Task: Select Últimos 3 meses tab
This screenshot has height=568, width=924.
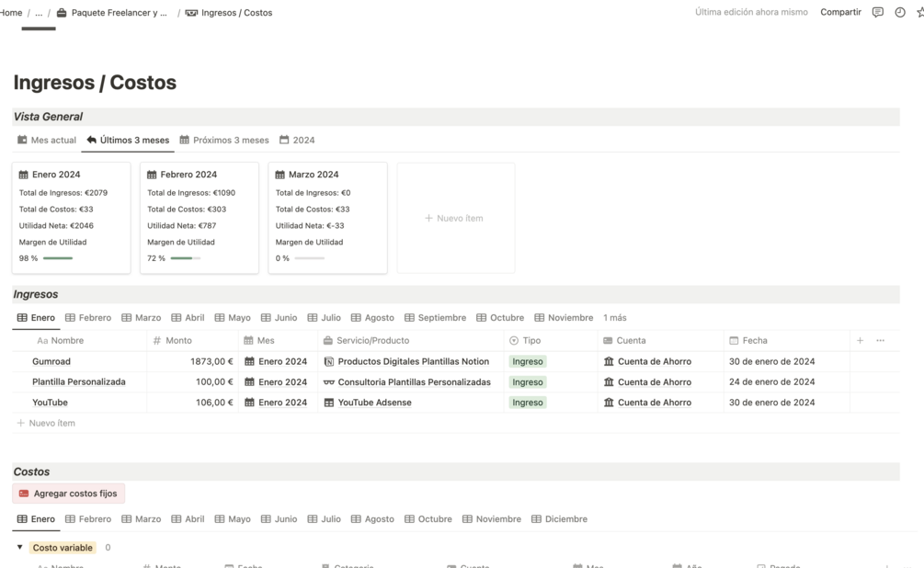Action: [128, 141]
